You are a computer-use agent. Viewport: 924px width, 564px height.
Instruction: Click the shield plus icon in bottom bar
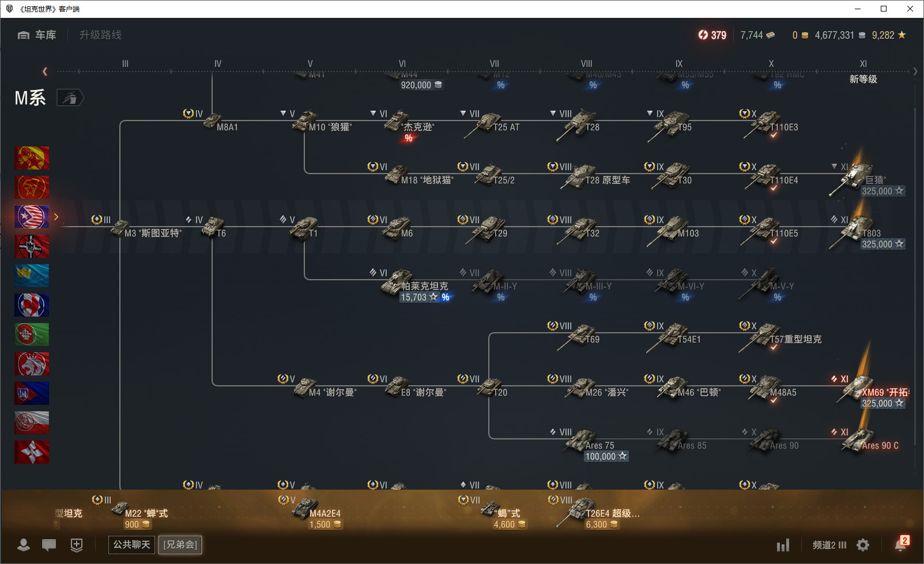(x=77, y=545)
